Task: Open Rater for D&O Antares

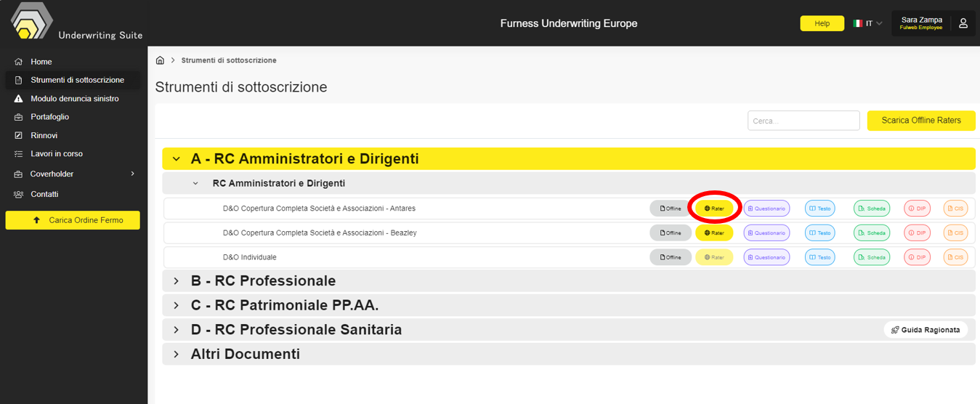Action: [714, 209]
